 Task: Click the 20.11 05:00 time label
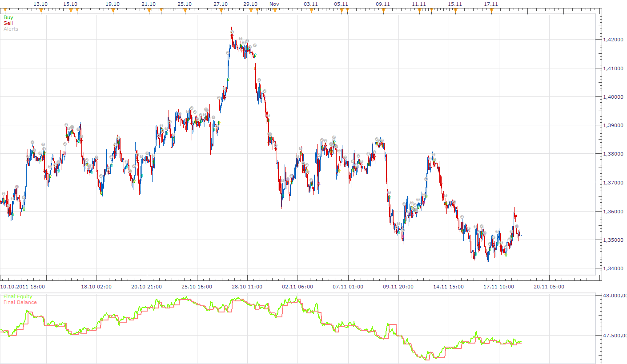coord(548,287)
